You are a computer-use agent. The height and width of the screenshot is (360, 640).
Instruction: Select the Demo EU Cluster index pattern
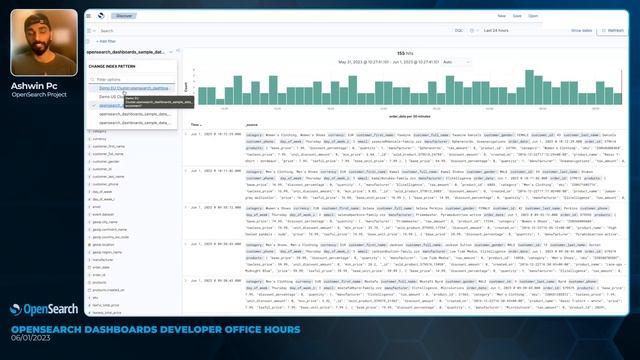click(133, 88)
